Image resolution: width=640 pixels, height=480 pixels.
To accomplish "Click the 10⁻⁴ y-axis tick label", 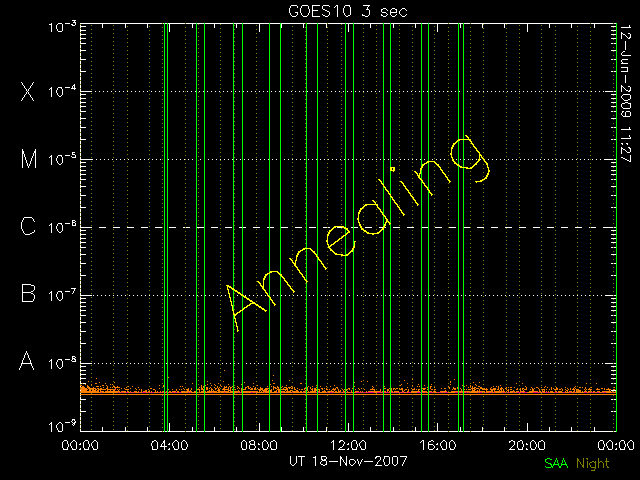I will [62, 91].
